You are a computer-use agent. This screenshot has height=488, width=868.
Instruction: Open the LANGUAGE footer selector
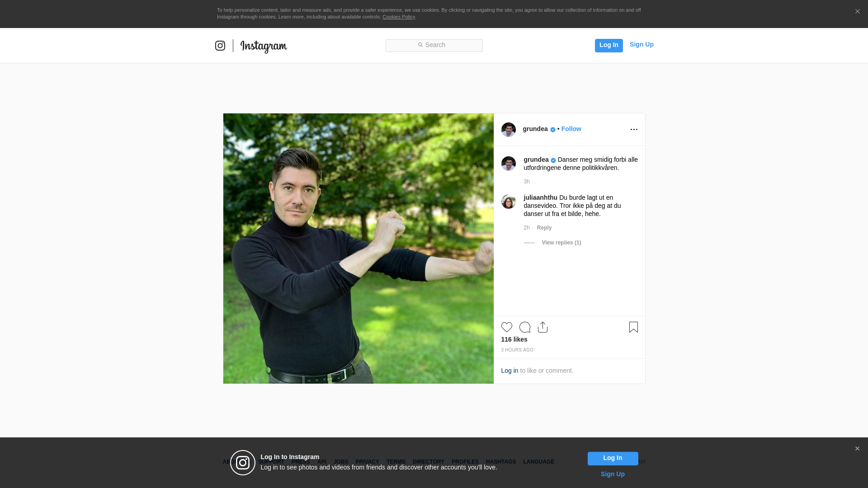(538, 462)
